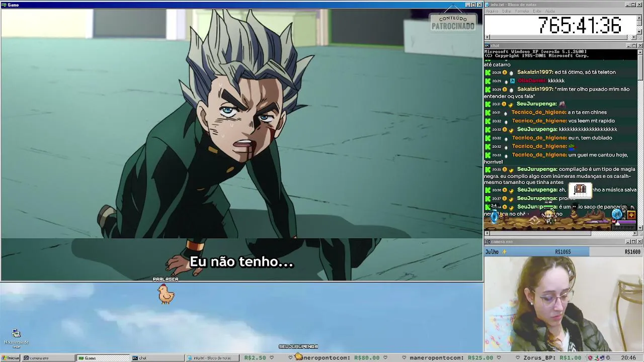Click the Conteúdo Patrocinado badge
Viewport: 644px width, 362px height.
coord(453,22)
